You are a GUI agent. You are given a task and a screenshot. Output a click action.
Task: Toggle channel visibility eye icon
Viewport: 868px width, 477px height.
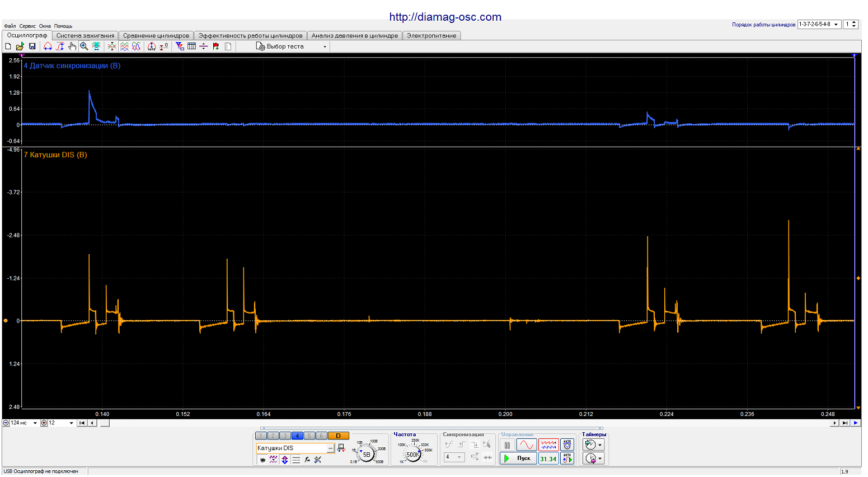(x=262, y=460)
